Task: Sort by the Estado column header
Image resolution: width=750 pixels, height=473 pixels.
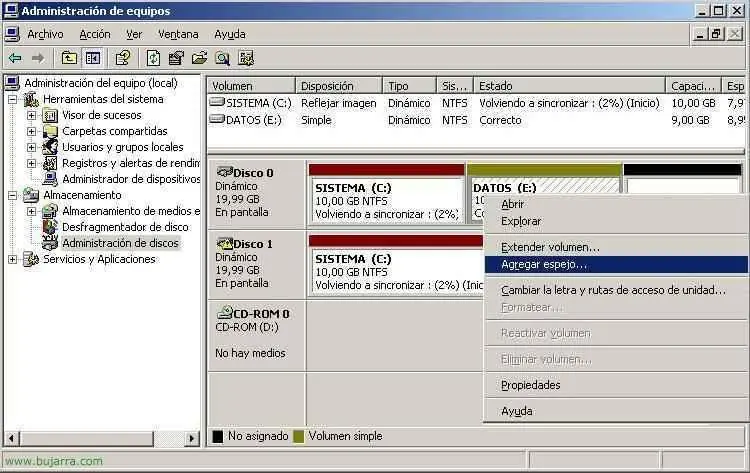Action: pyautogui.click(x=569, y=86)
